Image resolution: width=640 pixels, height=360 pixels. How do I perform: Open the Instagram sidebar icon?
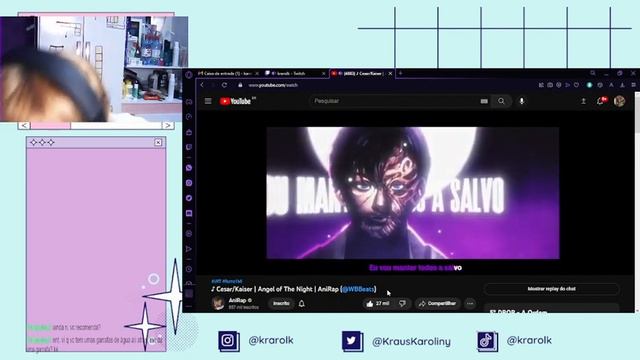point(189,183)
